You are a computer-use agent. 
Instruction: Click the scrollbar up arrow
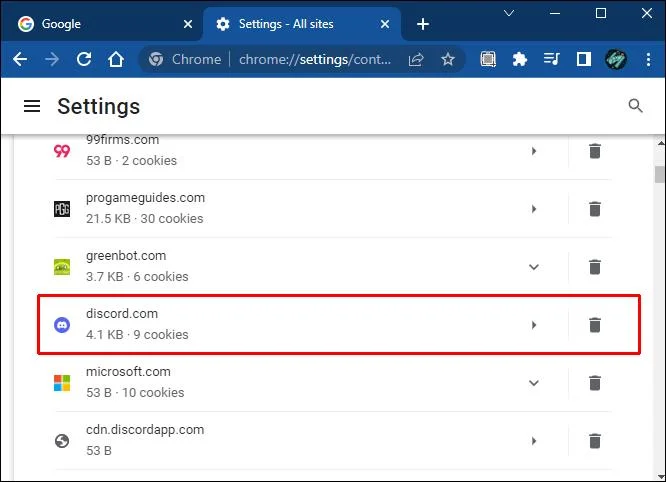click(x=660, y=144)
